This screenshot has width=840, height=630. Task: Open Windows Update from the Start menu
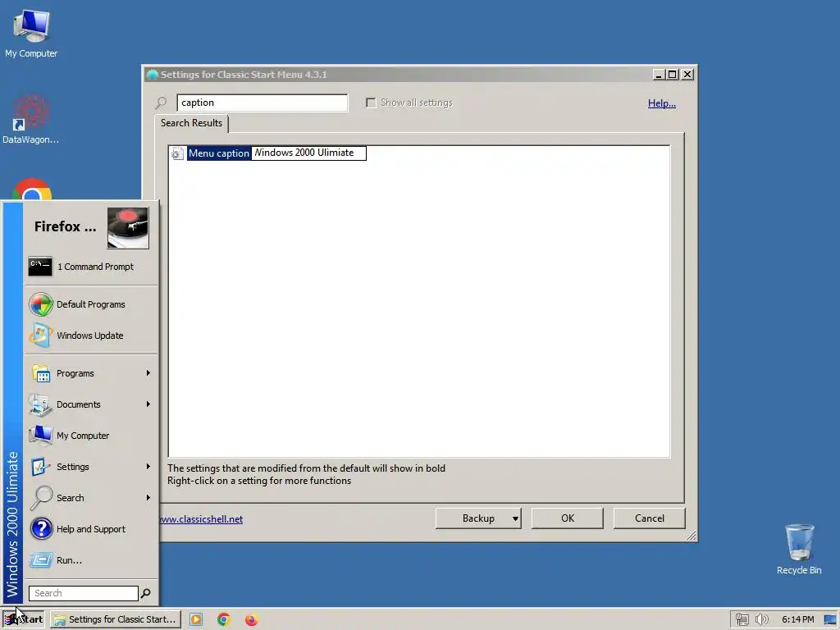pos(91,336)
